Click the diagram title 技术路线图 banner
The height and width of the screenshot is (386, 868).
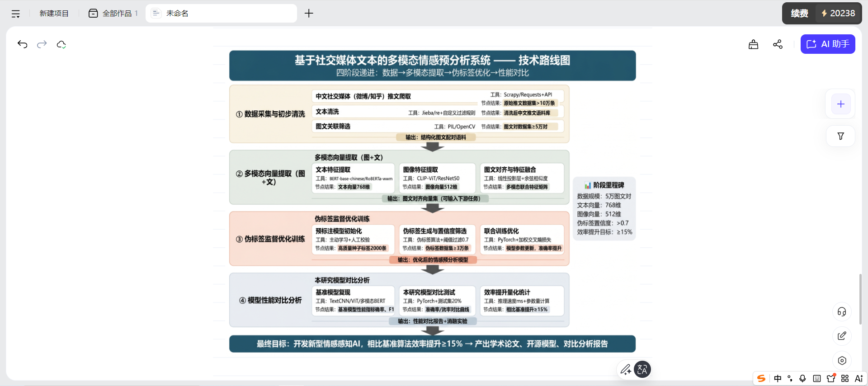point(433,66)
